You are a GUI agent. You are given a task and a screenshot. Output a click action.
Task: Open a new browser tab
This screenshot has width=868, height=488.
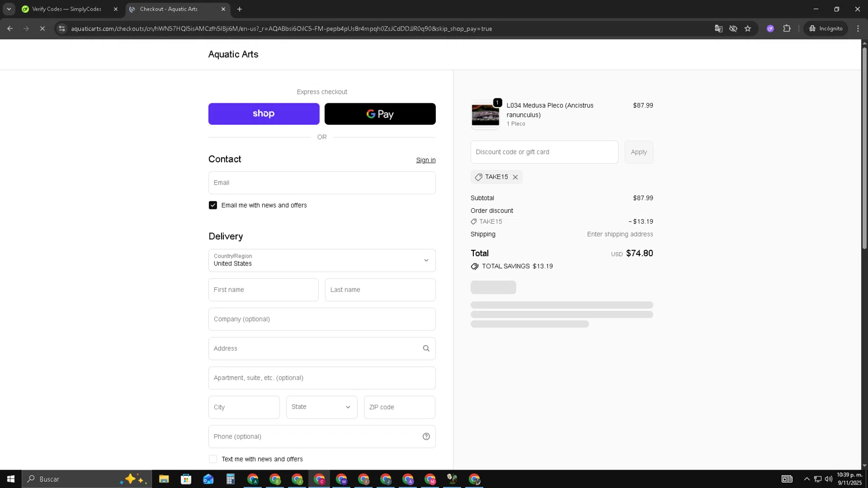click(240, 9)
